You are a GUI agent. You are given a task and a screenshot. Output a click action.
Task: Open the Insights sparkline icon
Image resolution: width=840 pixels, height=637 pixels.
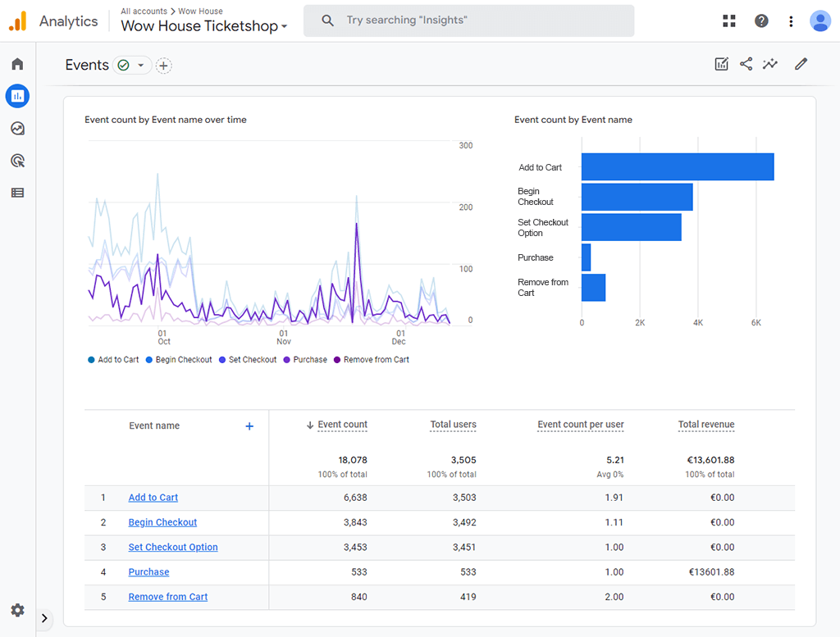[x=769, y=64]
